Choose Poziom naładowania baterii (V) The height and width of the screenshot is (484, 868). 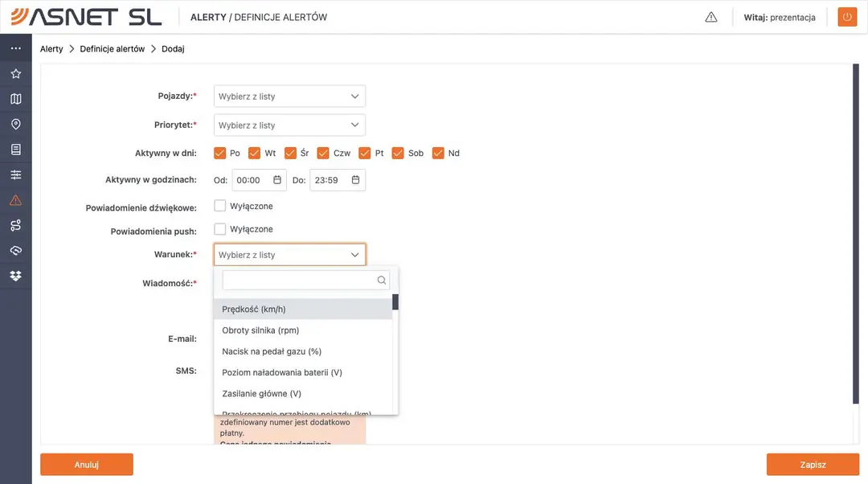[303, 372]
